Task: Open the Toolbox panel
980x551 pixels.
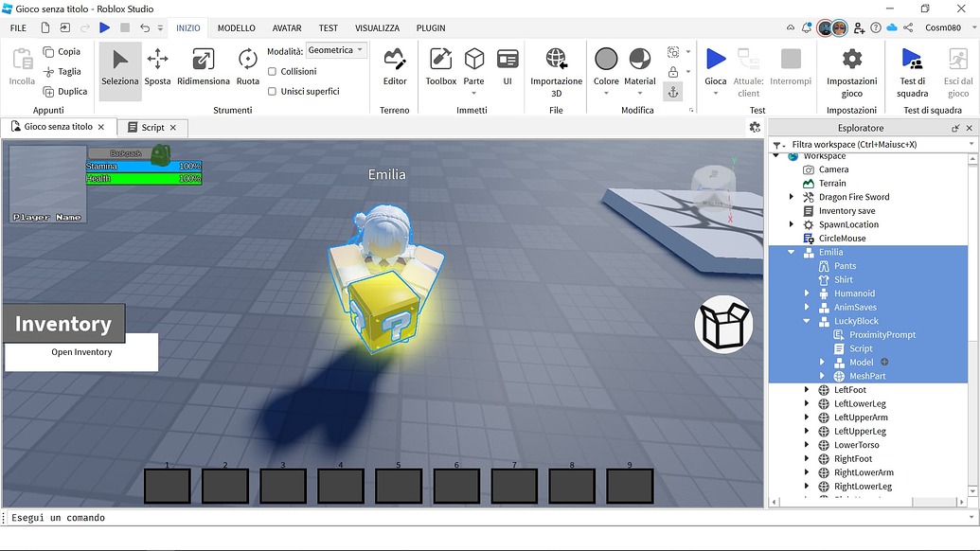Action: click(440, 66)
